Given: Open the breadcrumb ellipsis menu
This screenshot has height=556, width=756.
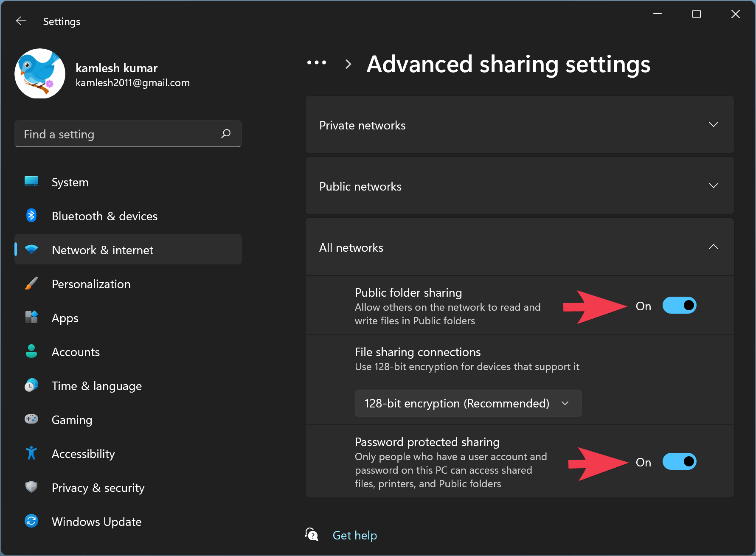Looking at the screenshot, I should (x=316, y=64).
